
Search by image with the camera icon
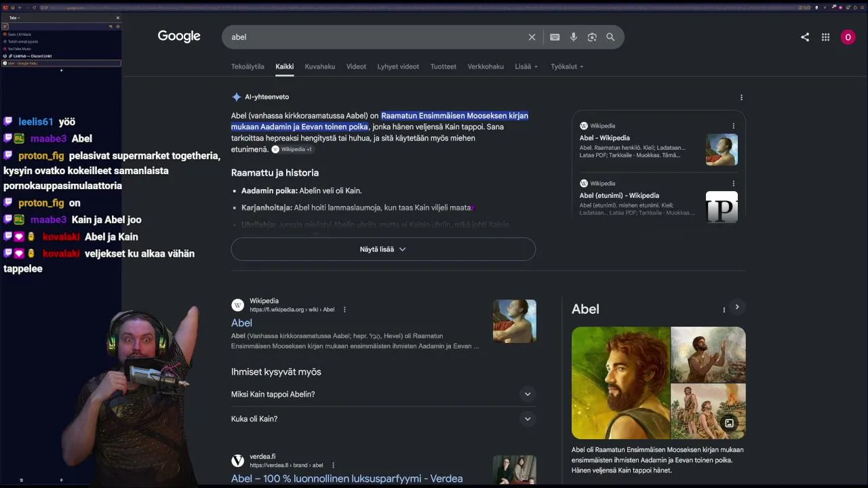pyautogui.click(x=592, y=37)
